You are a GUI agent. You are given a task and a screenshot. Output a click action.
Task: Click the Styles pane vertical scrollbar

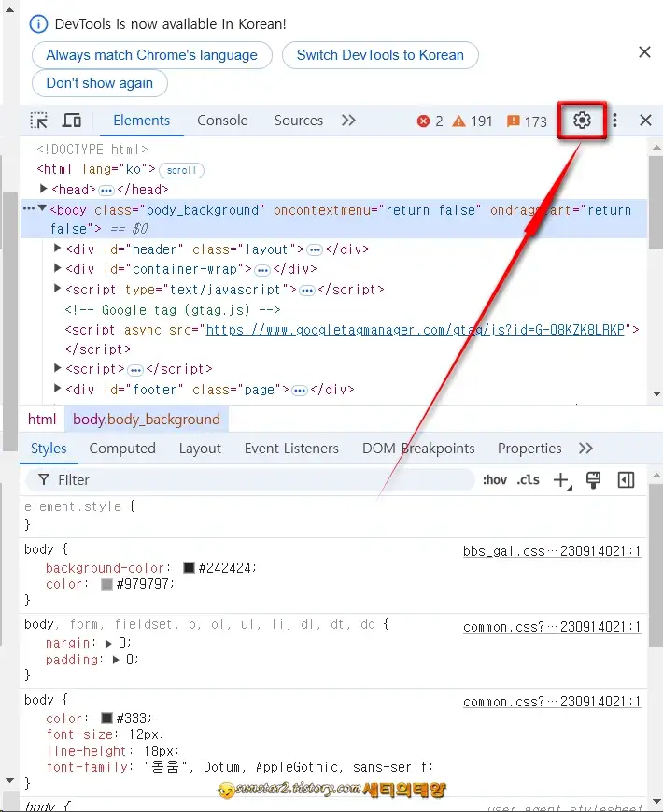pos(656,564)
